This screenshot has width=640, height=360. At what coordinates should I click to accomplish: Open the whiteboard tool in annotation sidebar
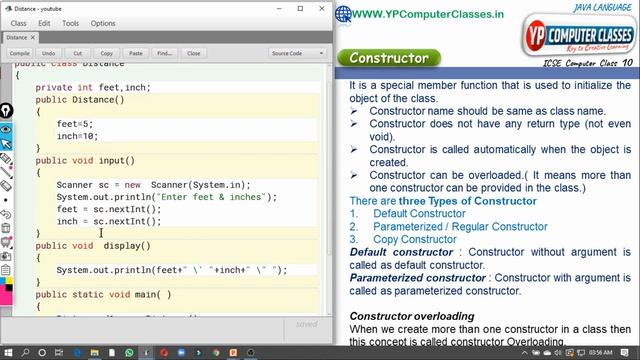(6, 242)
